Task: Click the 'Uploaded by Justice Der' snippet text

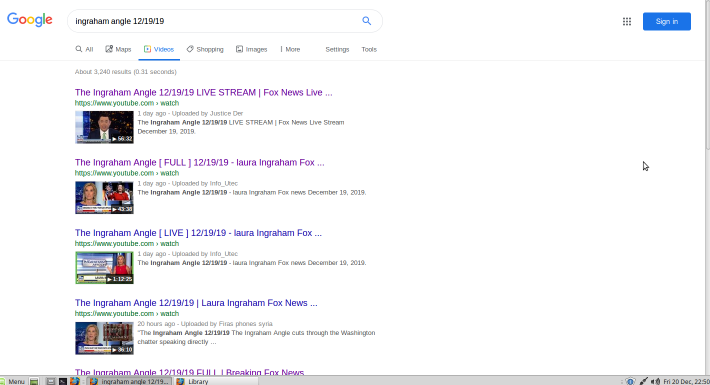Action: click(x=207, y=113)
